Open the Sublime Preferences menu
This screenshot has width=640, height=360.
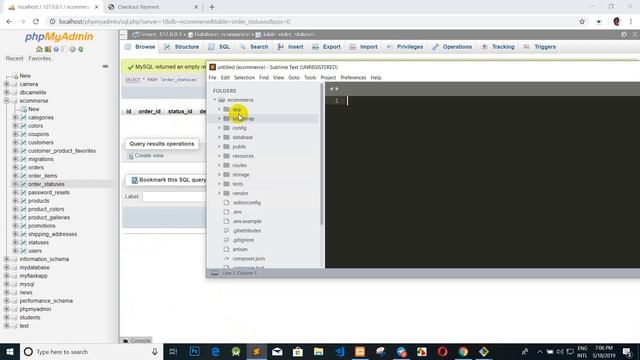353,78
